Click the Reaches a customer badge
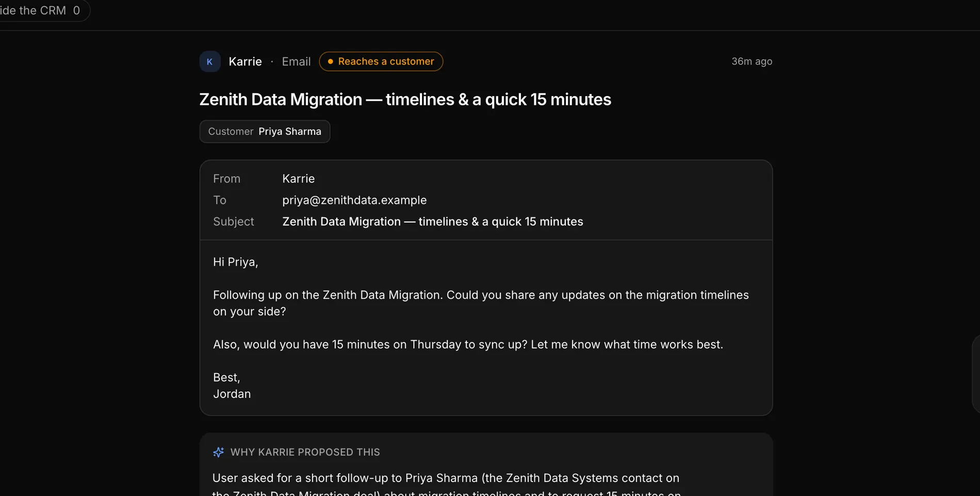Image resolution: width=980 pixels, height=496 pixels. click(x=381, y=61)
